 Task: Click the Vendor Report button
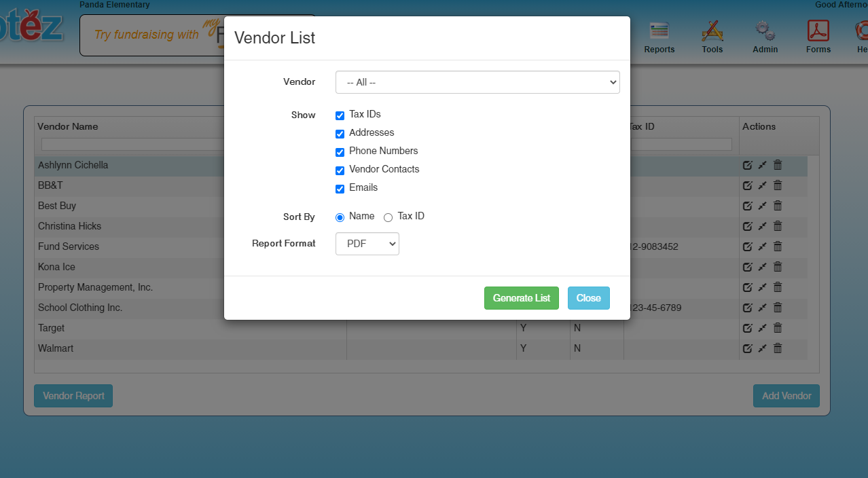[73, 396]
